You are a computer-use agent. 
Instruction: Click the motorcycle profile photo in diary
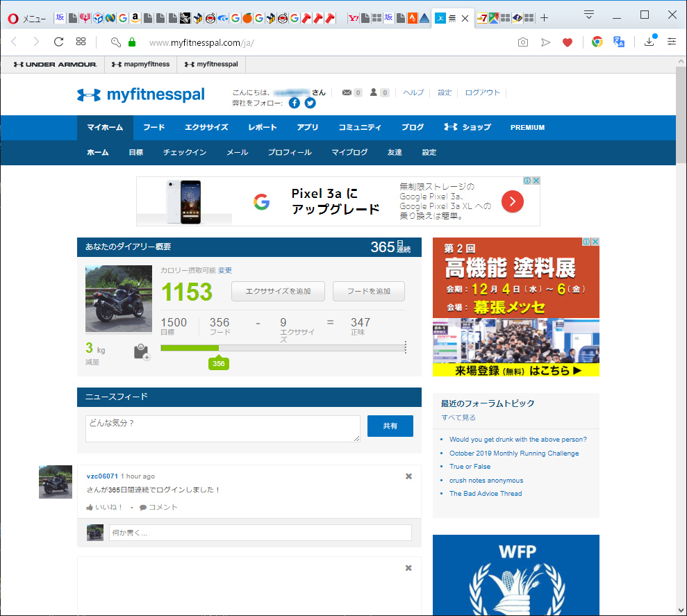(x=119, y=299)
